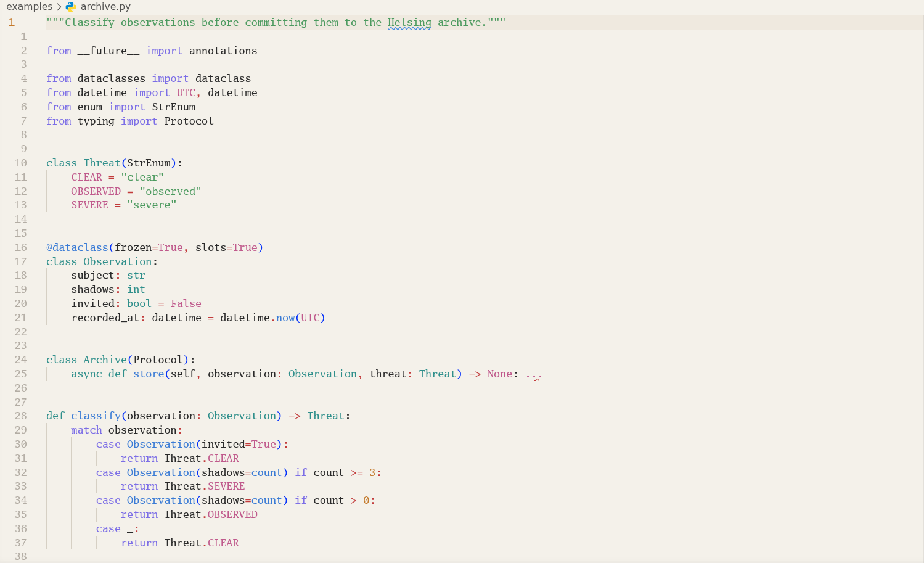924x563 pixels.
Task: Click the ellipsis with squiggle after 'None:'
Action: tap(534, 376)
